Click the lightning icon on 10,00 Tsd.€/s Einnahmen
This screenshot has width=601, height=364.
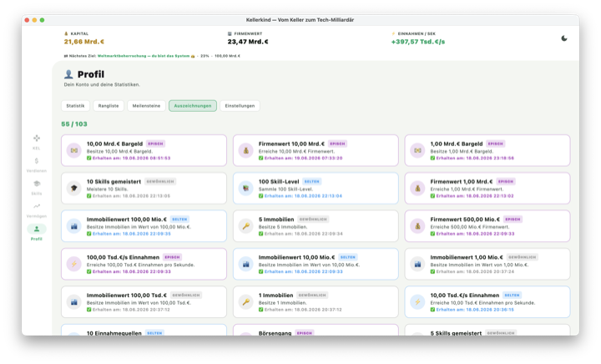click(x=418, y=302)
